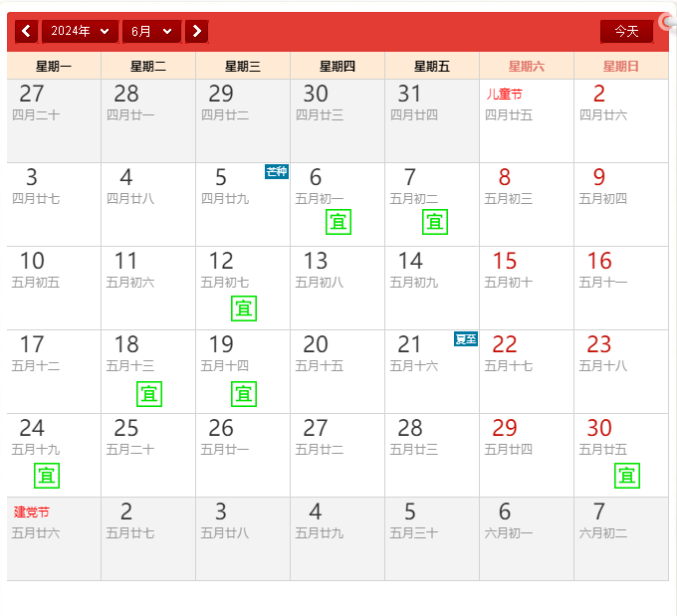The width and height of the screenshot is (677, 616).
Task: Click the 宜 icon on June 30
Action: [x=627, y=476]
